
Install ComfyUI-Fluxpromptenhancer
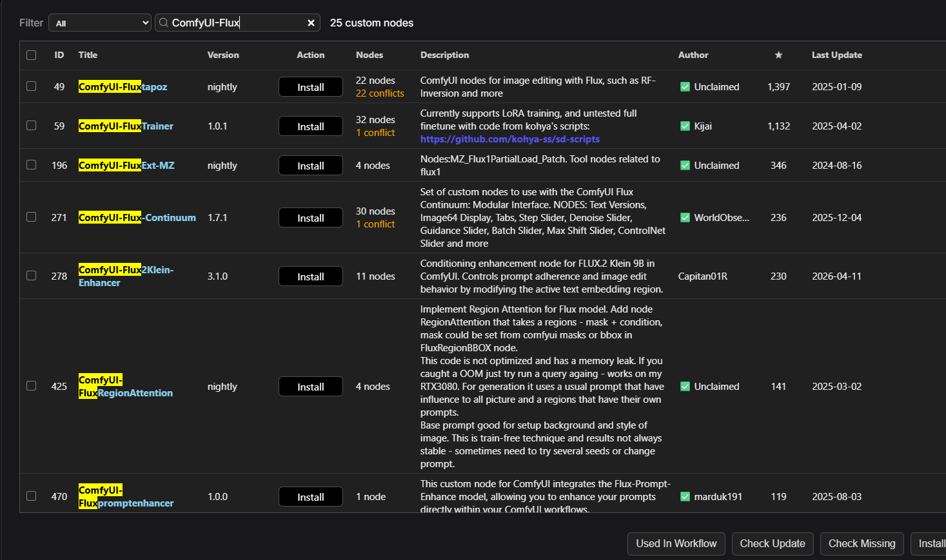coord(311,497)
